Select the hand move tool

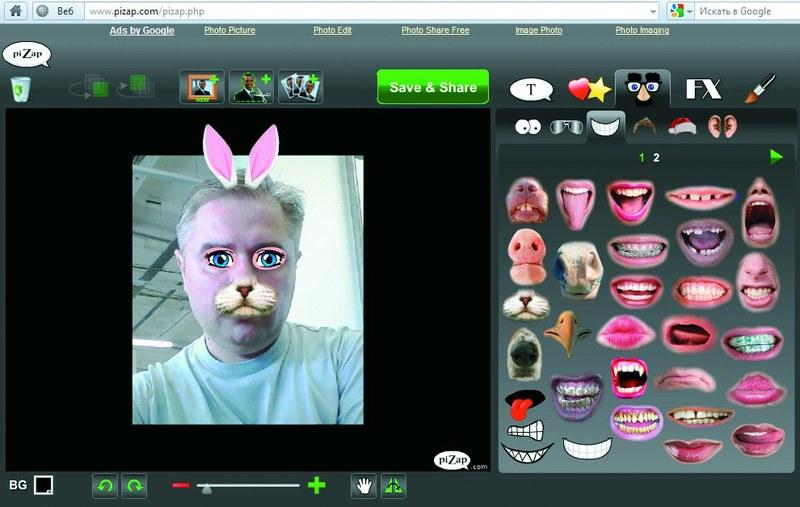click(365, 486)
